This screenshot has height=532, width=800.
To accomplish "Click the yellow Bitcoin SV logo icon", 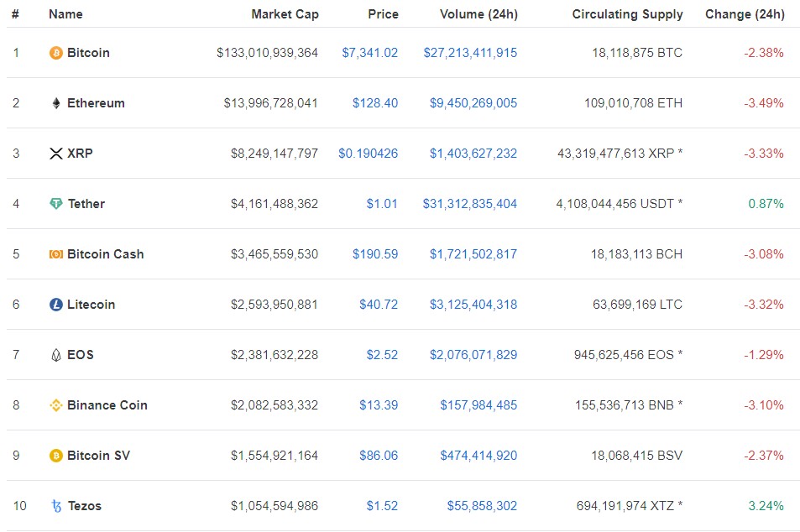I will (x=56, y=456).
